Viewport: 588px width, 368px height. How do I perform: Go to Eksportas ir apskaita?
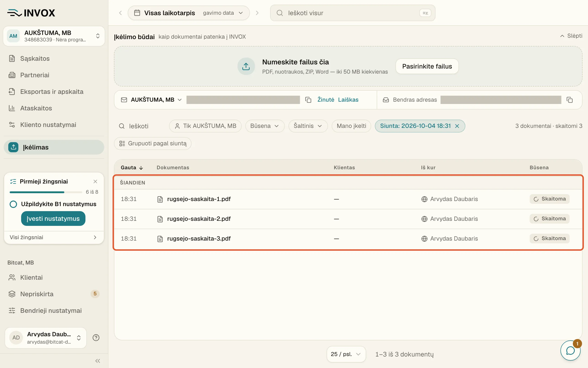point(54,92)
